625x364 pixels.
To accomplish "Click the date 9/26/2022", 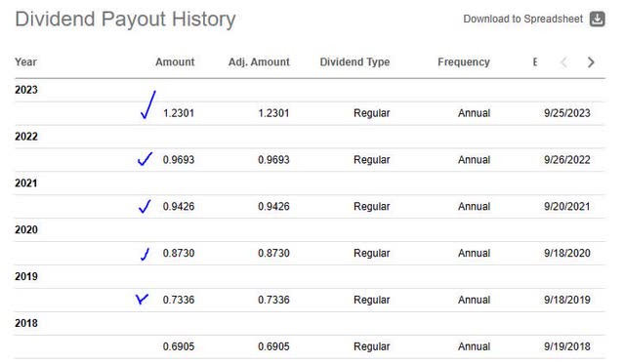I will pyautogui.click(x=567, y=160).
